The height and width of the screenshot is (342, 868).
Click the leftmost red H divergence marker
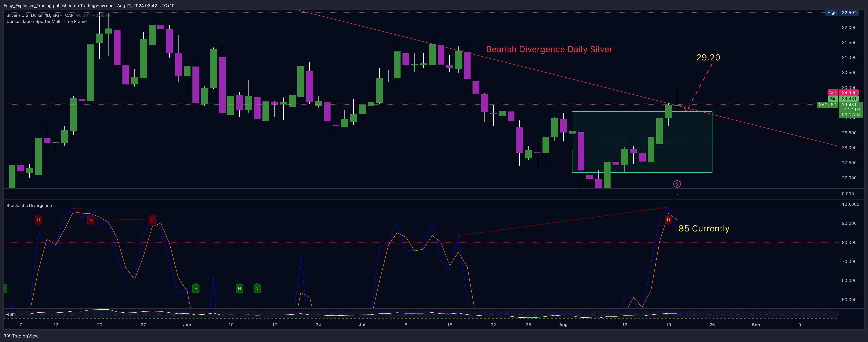tap(38, 220)
